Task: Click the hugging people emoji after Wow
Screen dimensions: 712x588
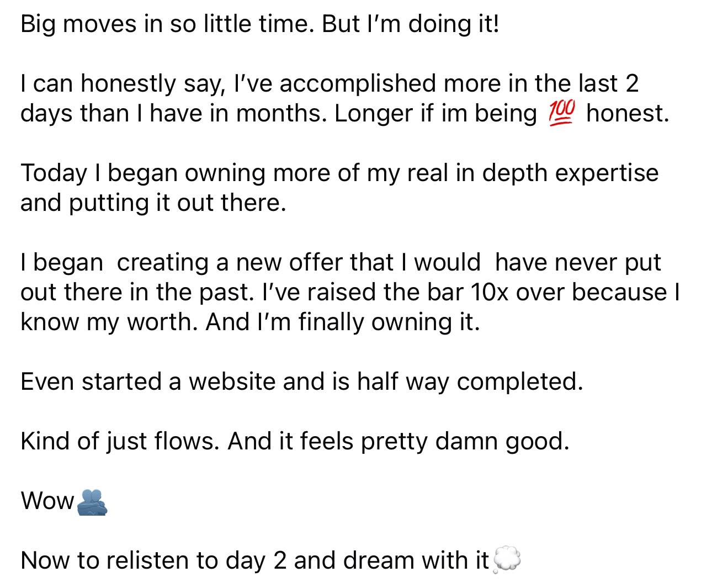Action: (x=92, y=502)
